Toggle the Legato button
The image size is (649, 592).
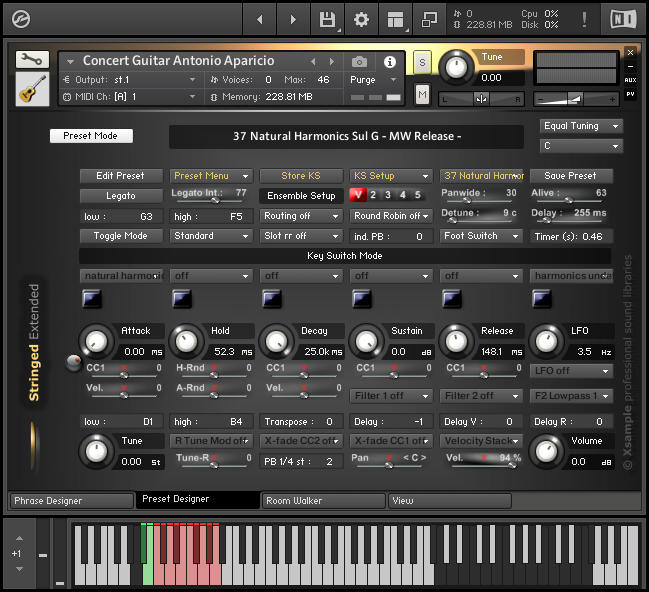point(121,195)
